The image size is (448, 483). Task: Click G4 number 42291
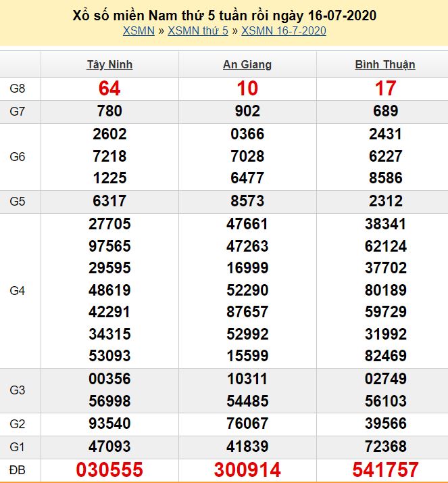click(110, 312)
